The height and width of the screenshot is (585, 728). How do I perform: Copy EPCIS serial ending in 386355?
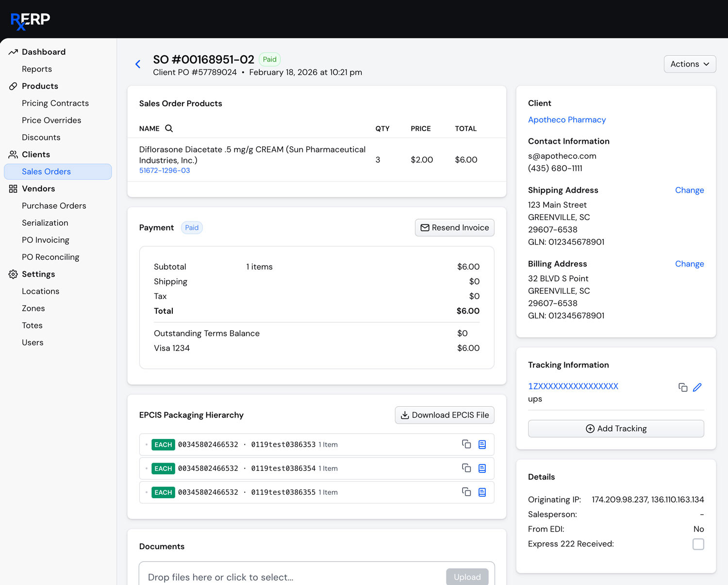click(466, 492)
